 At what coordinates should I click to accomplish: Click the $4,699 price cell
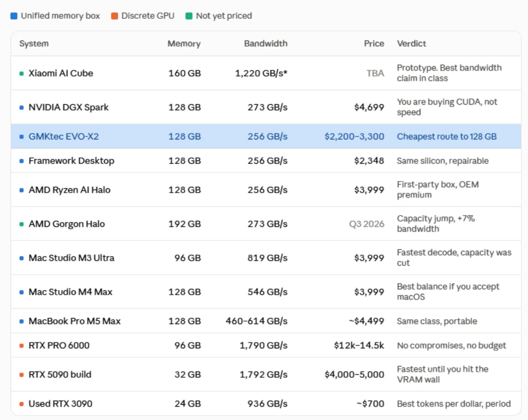click(369, 107)
